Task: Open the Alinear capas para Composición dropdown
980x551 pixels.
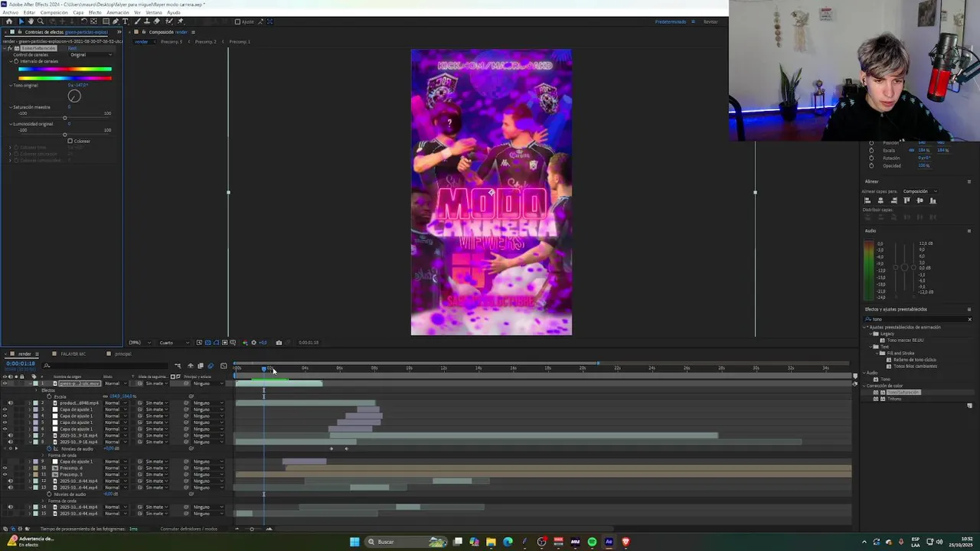Action: click(x=920, y=191)
